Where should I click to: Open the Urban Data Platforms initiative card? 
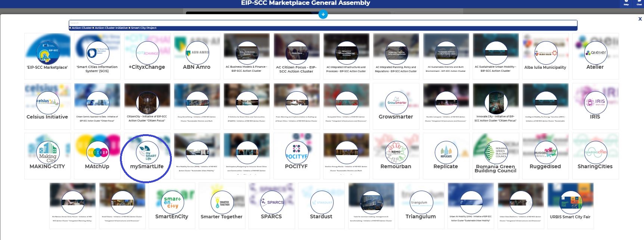(x=521, y=206)
